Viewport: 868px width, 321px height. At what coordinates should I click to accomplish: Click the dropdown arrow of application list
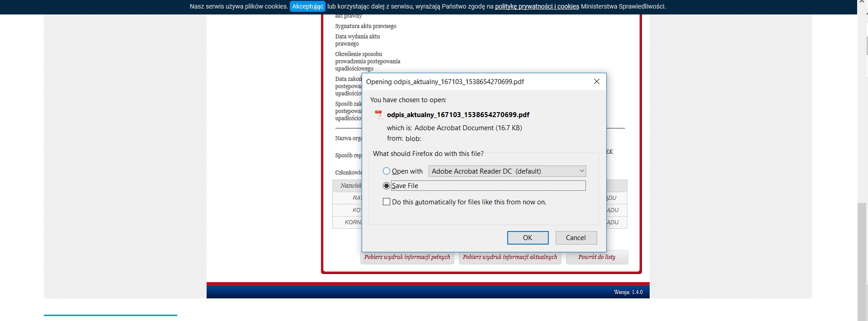click(582, 171)
